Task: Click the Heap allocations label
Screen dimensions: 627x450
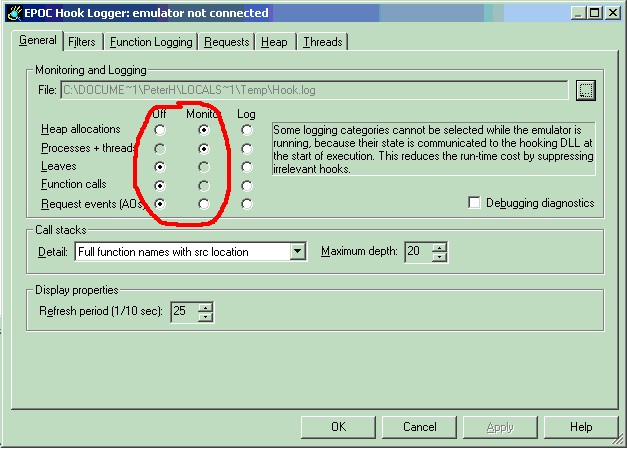Action: [x=81, y=129]
